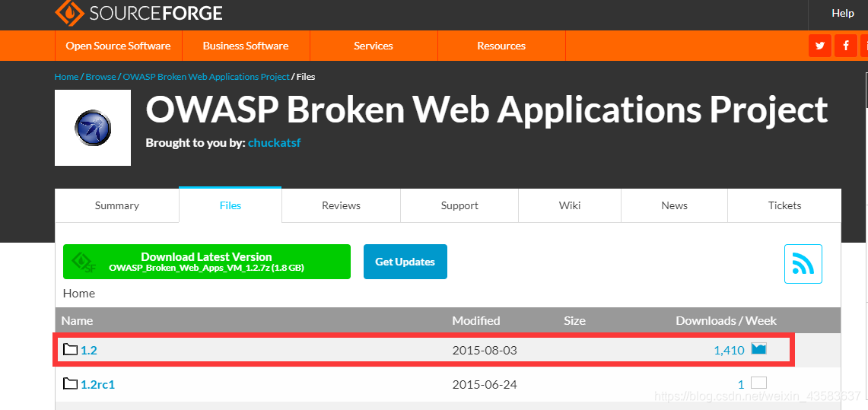Click the Files breadcrumb text

click(306, 76)
